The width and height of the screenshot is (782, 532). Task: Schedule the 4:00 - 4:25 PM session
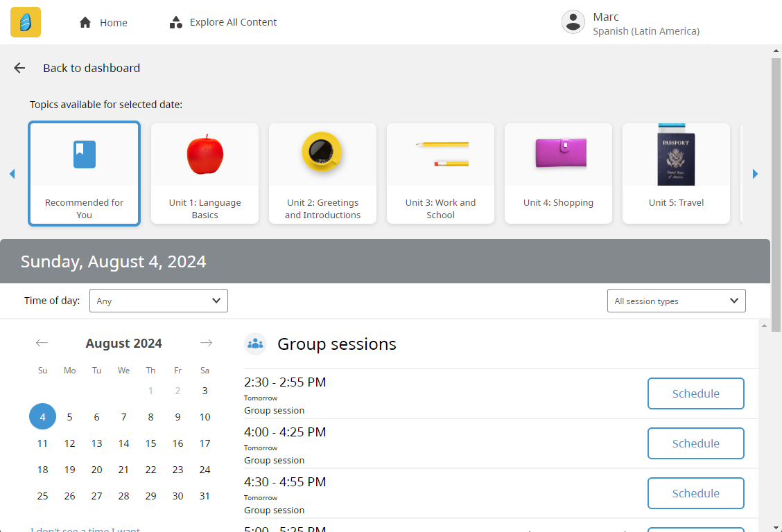696,443
